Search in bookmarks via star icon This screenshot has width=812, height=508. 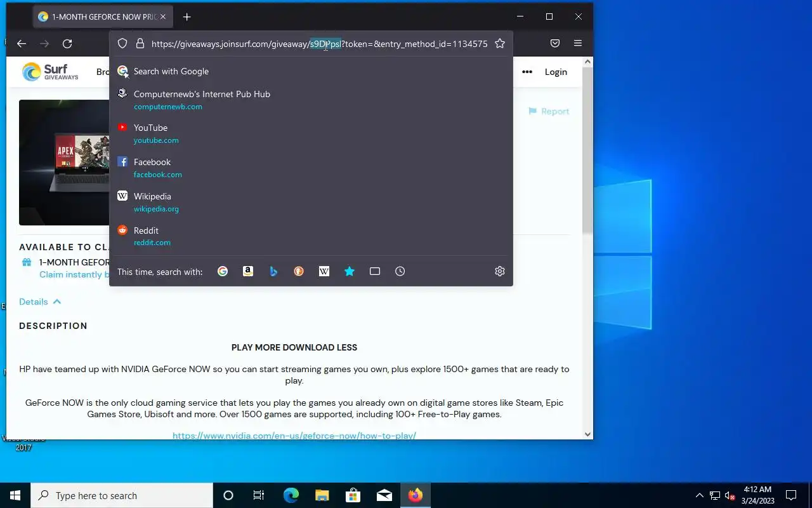coord(350,271)
